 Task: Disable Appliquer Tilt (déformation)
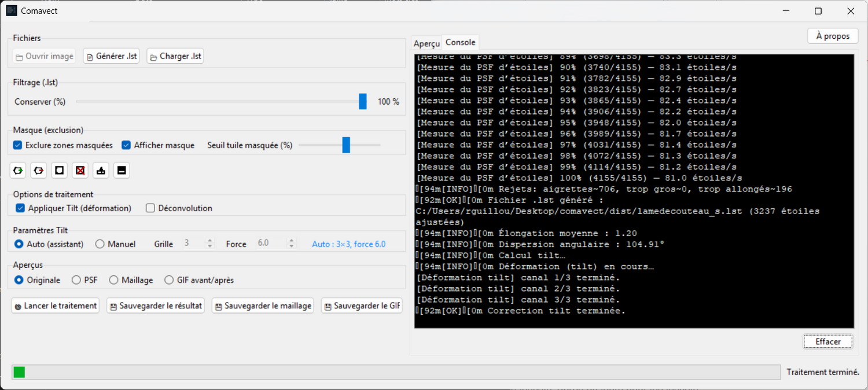(20, 208)
